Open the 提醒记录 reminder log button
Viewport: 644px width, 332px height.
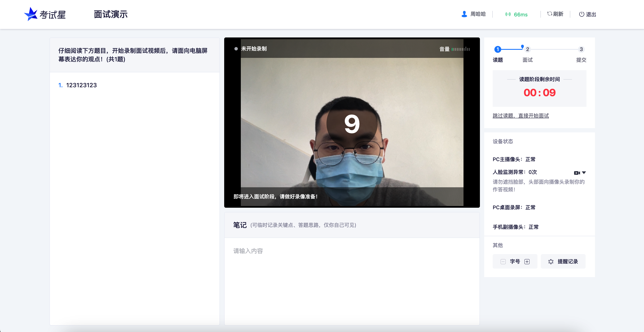click(x=563, y=261)
